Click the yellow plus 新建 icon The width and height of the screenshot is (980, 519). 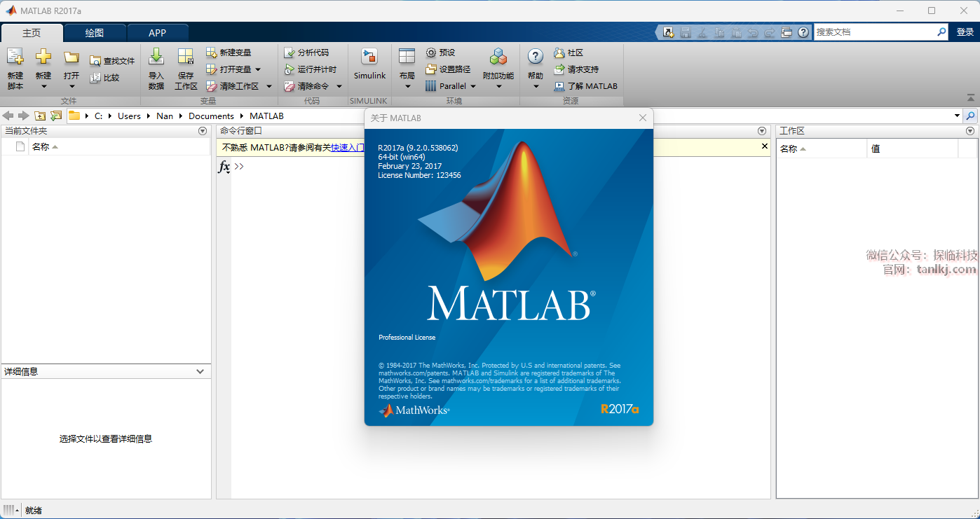click(43, 57)
